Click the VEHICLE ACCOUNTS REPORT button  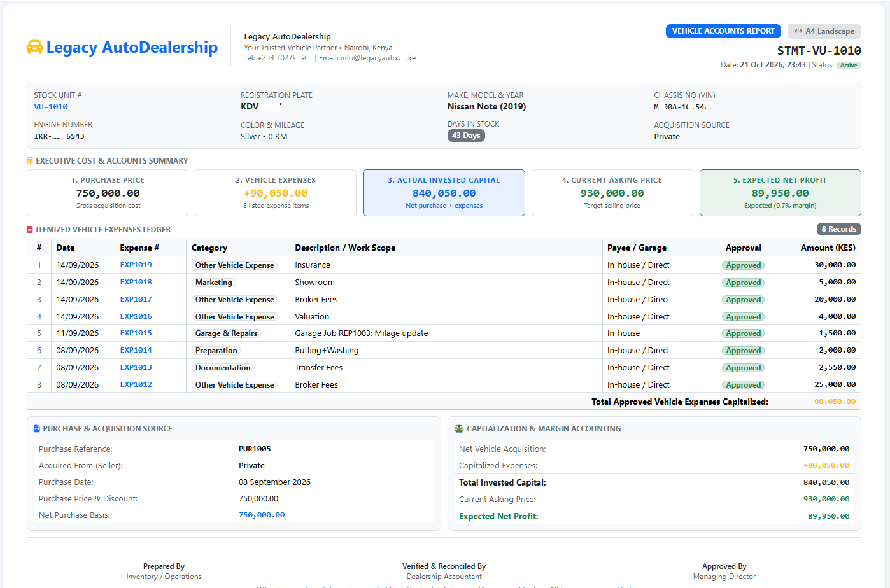pyautogui.click(x=723, y=31)
